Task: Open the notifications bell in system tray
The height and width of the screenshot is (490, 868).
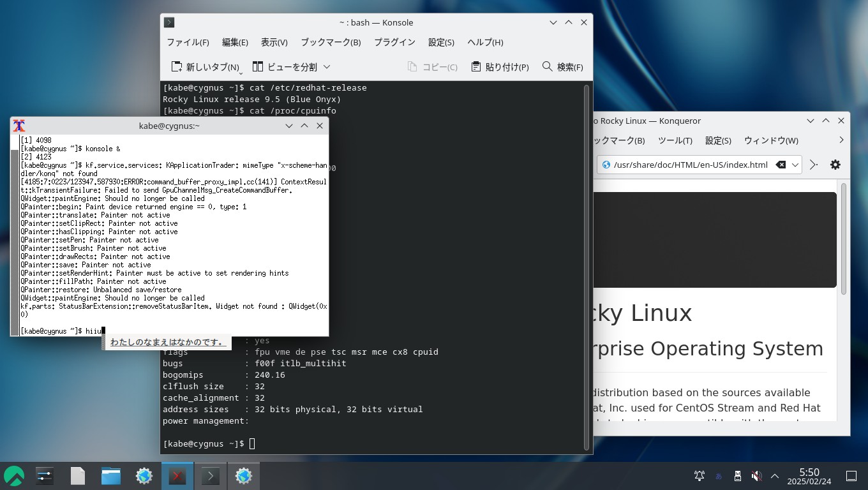Action: tap(700, 476)
